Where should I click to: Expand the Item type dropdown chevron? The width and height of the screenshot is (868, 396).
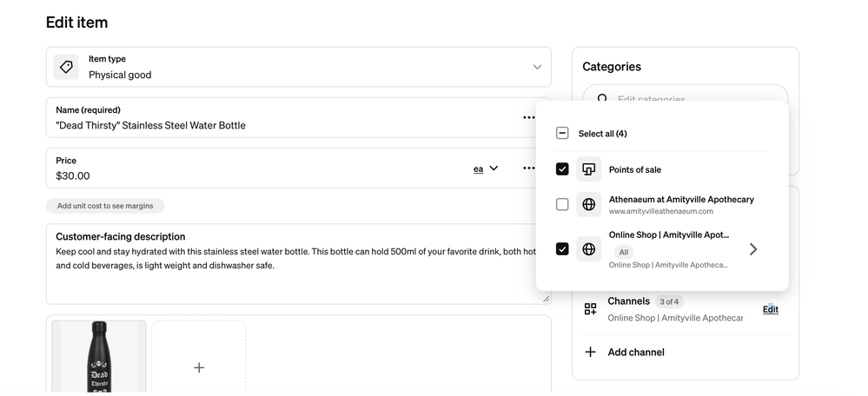pyautogui.click(x=537, y=67)
